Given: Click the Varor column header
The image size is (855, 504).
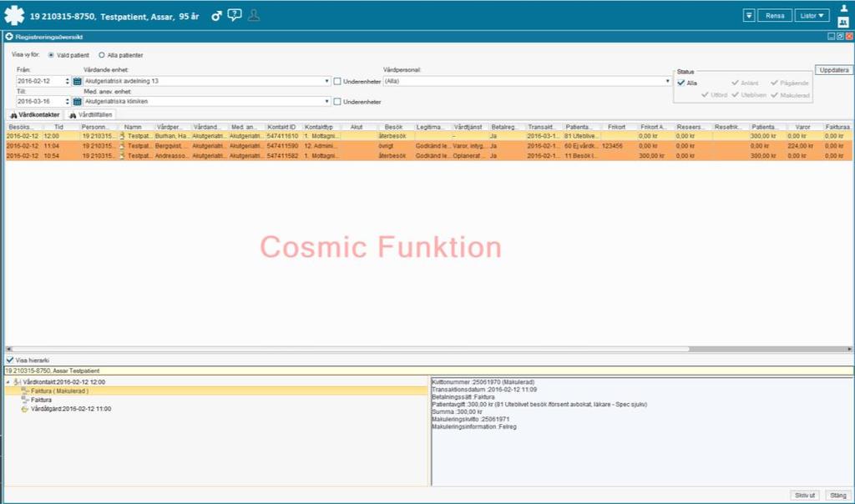Looking at the screenshot, I should 803,127.
